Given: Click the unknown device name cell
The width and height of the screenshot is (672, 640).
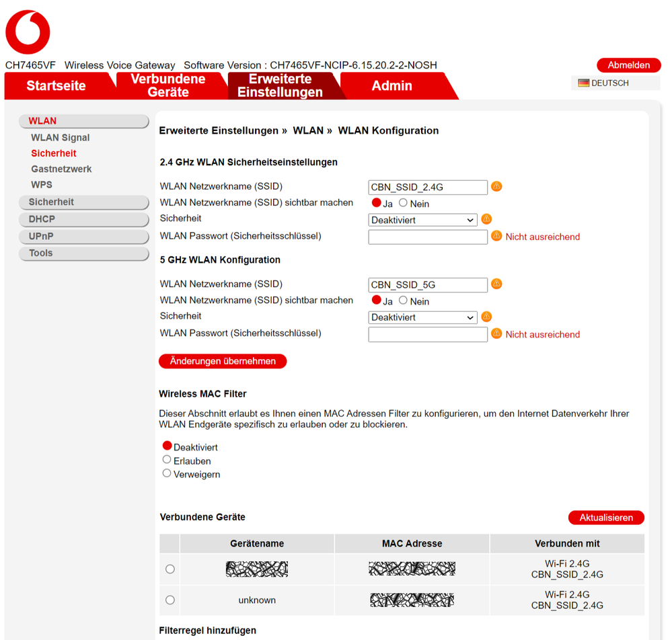Looking at the screenshot, I should coord(257,600).
